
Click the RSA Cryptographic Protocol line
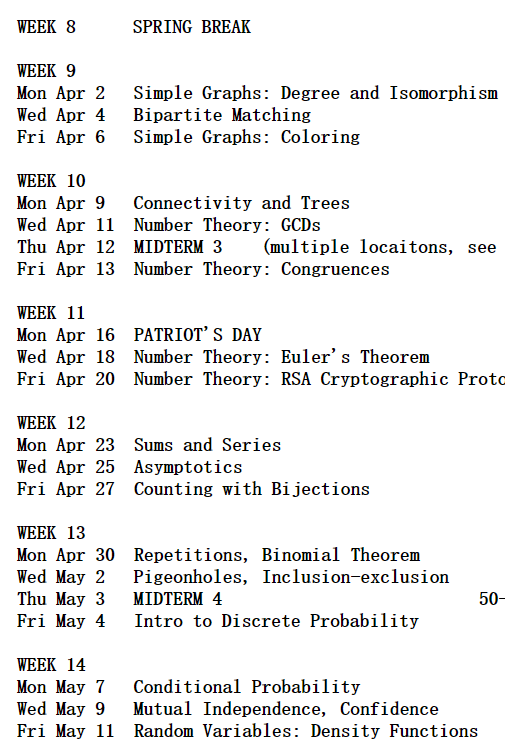click(319, 379)
